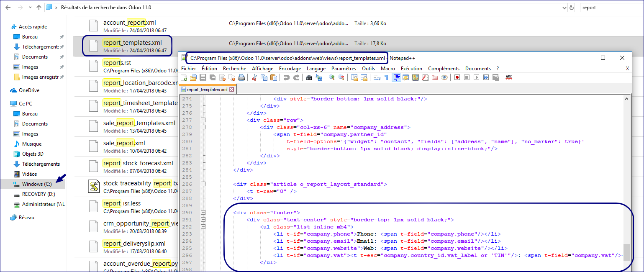Select Windows (C:) in Explorer sidebar
The width and height of the screenshot is (644, 272).
pos(33,184)
